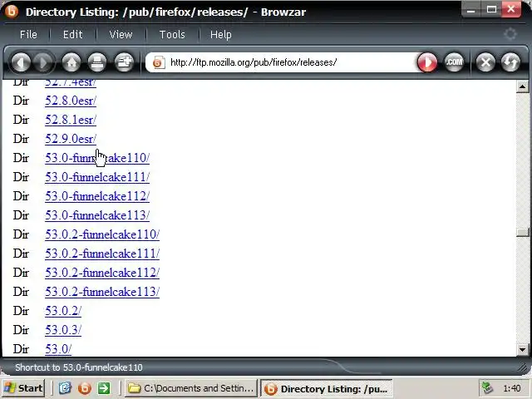Open the 53.0-funnelcake110/ link
Screen dimensions: 532x399
(97, 158)
